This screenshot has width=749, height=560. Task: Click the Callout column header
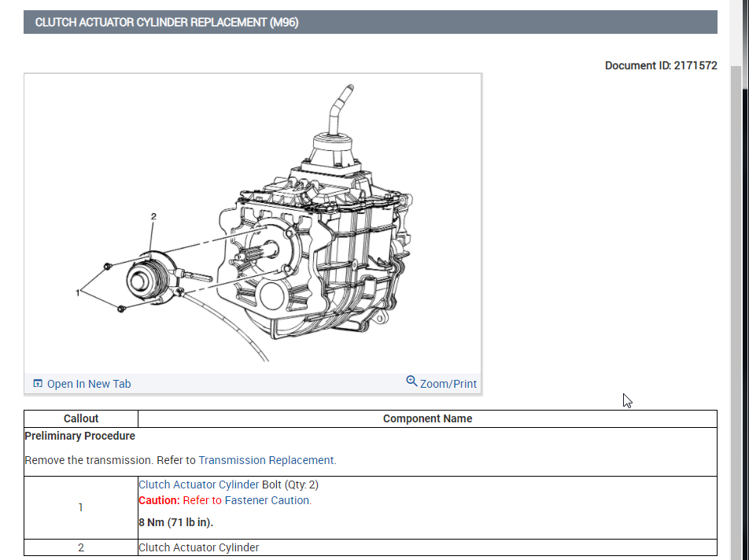81,418
